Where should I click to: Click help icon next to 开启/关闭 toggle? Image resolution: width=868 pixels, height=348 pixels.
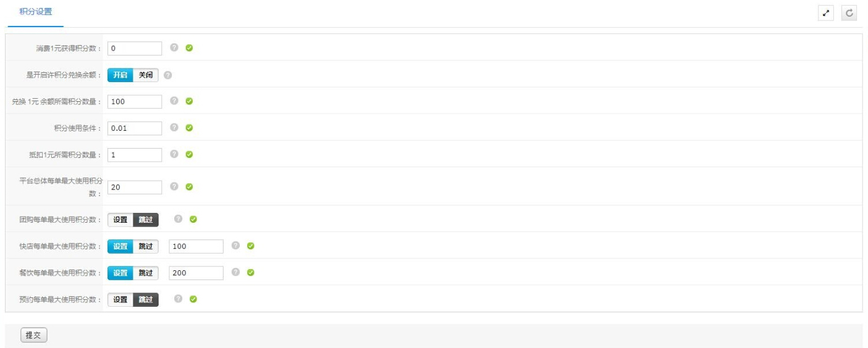click(x=168, y=75)
